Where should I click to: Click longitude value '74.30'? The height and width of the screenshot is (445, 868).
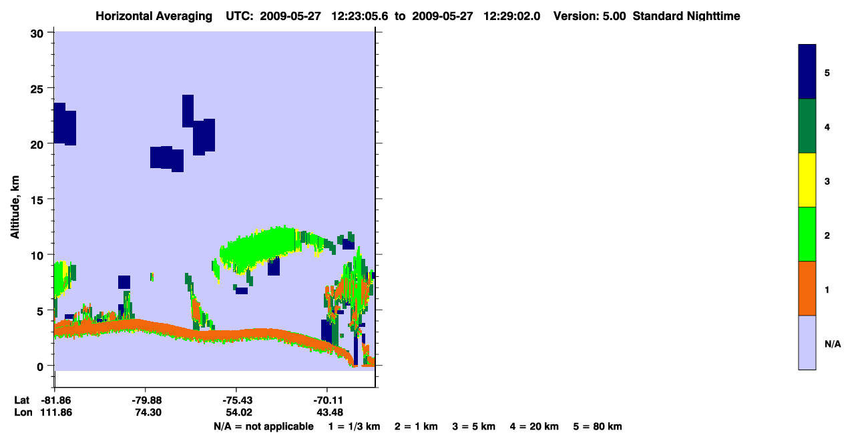point(148,412)
